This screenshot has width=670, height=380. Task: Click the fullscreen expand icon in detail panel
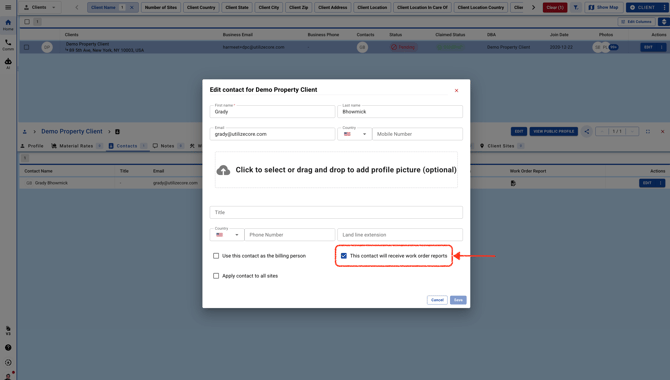[x=648, y=132]
